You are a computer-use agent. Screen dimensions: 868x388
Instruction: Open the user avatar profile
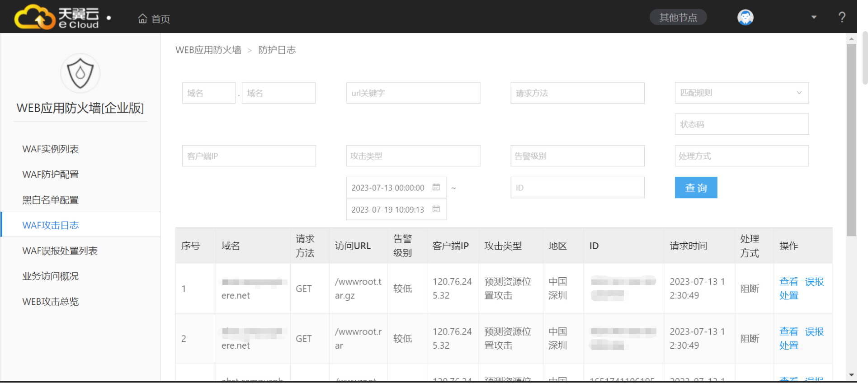[745, 18]
